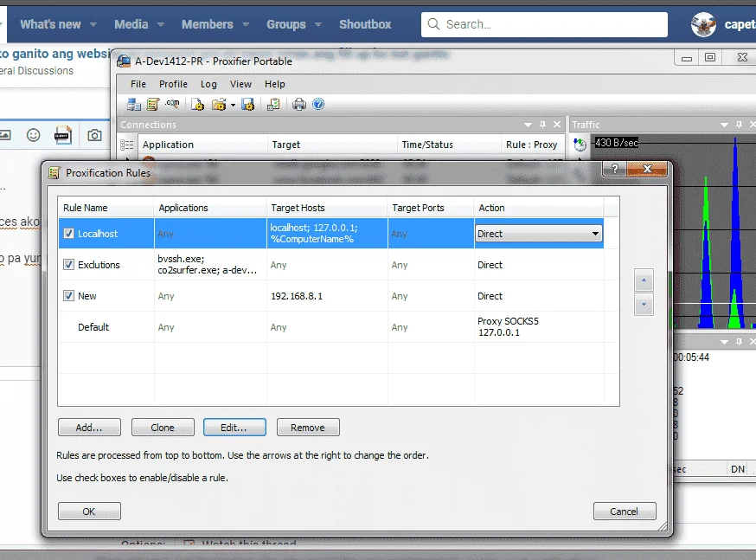756x560 pixels.
Task: Click the forum Search field
Action: coord(544,24)
